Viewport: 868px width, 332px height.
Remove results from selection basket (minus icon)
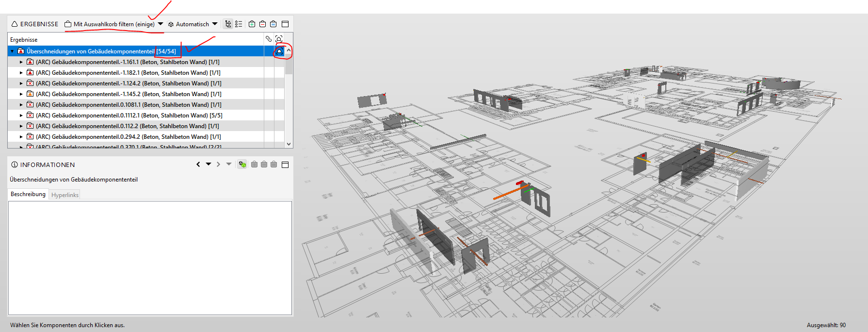pos(262,24)
